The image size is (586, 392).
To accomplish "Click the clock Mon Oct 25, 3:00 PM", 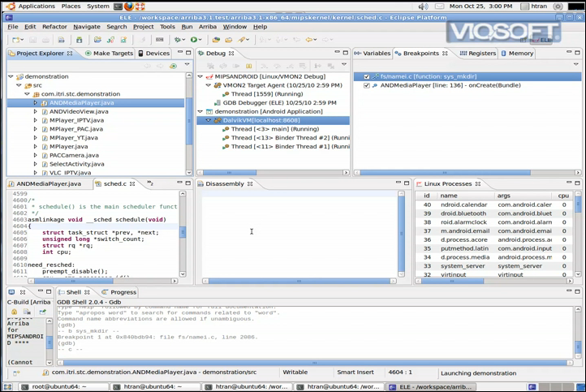I will tap(480, 6).
